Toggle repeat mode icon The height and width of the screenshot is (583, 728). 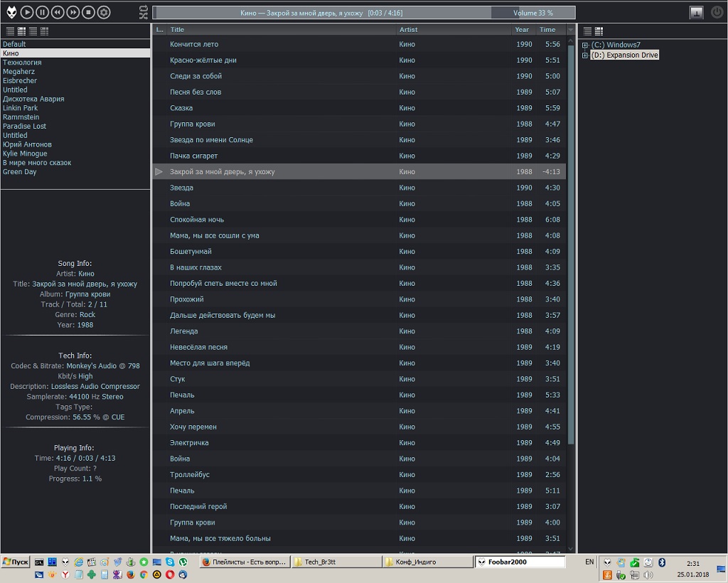click(144, 9)
